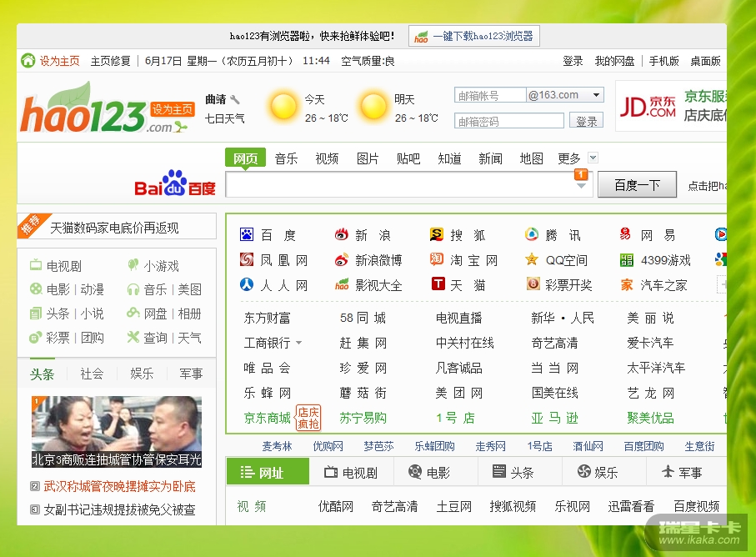Click the JD.COM banner logo
Viewport: 756px width, 557px height.
tap(648, 107)
